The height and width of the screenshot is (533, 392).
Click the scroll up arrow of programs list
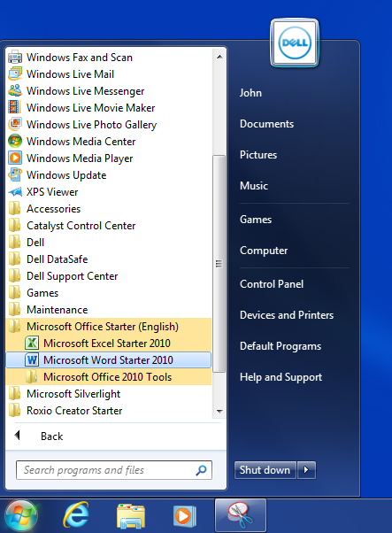pos(219,57)
